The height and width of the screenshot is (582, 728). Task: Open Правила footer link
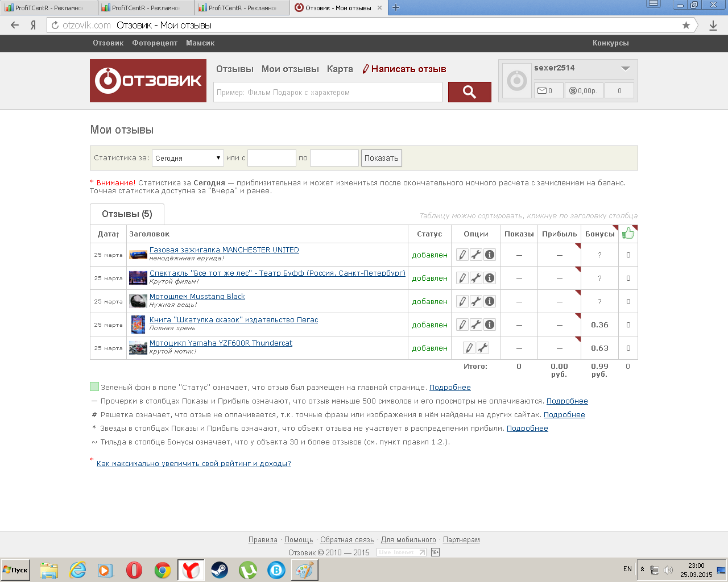263,540
